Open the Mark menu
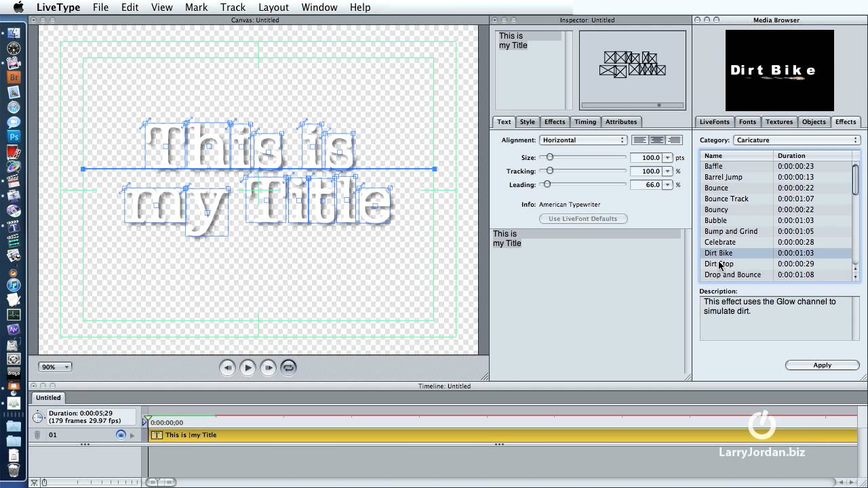This screenshot has height=488, width=868. pyautogui.click(x=196, y=7)
